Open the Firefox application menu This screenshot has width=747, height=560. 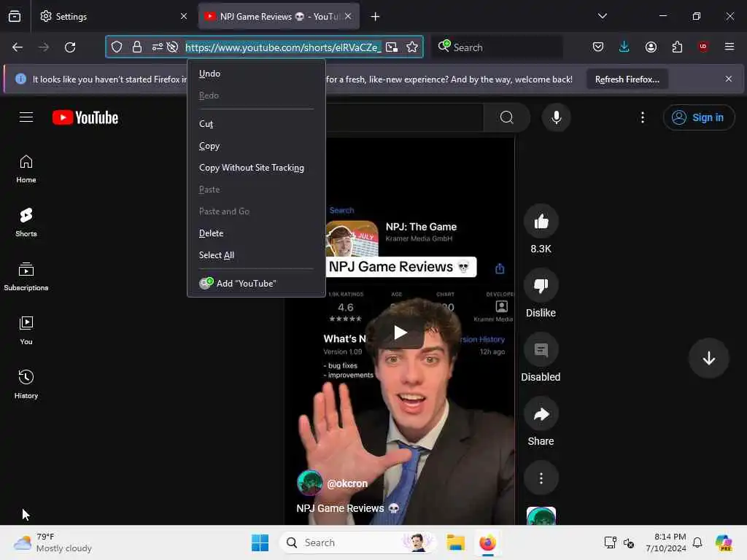pos(729,47)
